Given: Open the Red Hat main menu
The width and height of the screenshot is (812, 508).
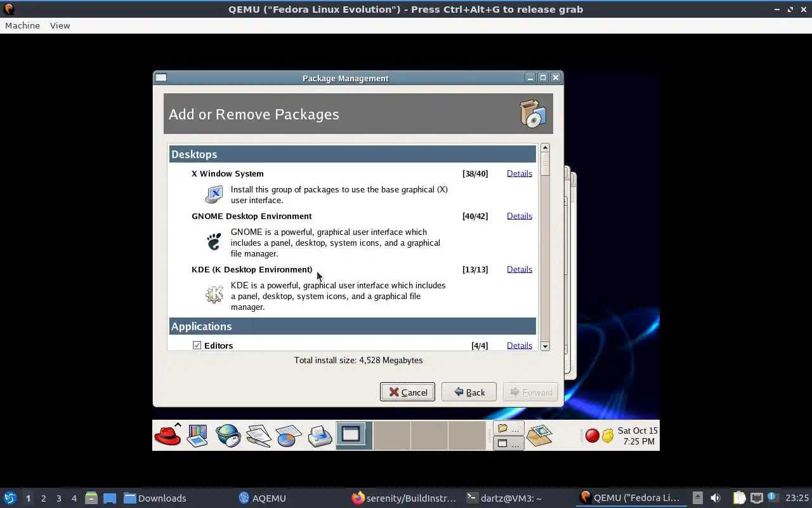Looking at the screenshot, I should (167, 436).
